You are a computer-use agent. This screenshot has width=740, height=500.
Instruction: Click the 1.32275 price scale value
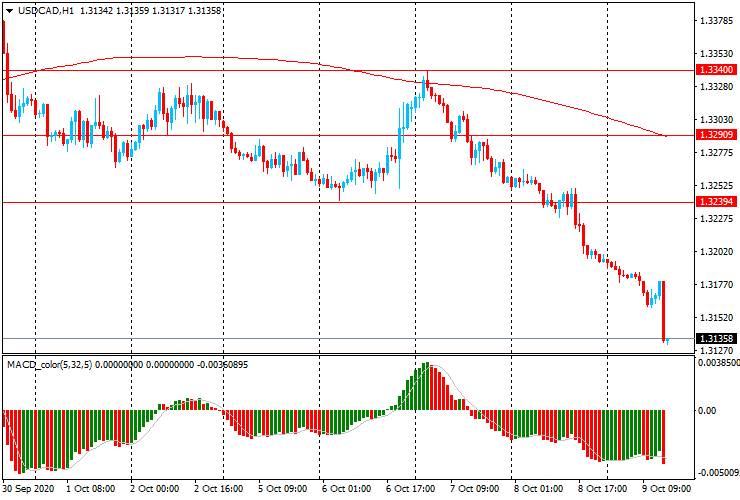pos(717,219)
